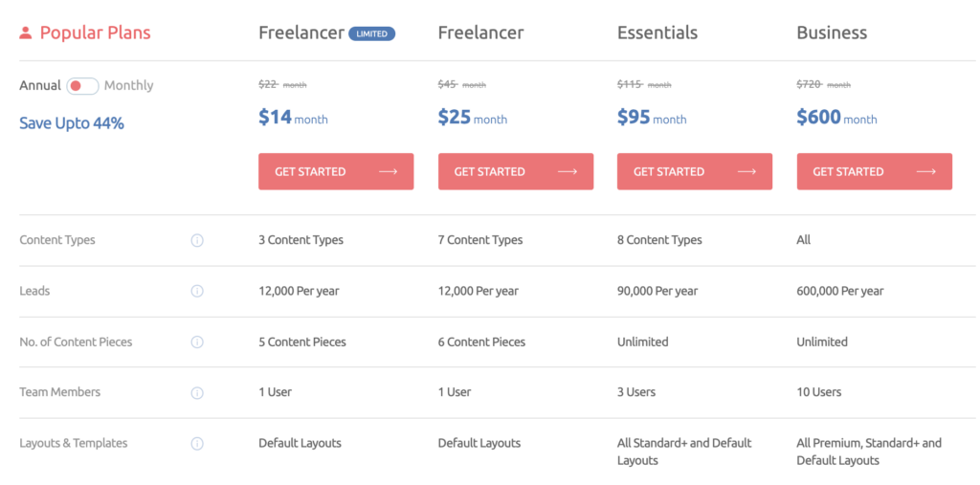Open info icon for No. of Content Pieces
The image size is (980, 485).
tap(197, 342)
